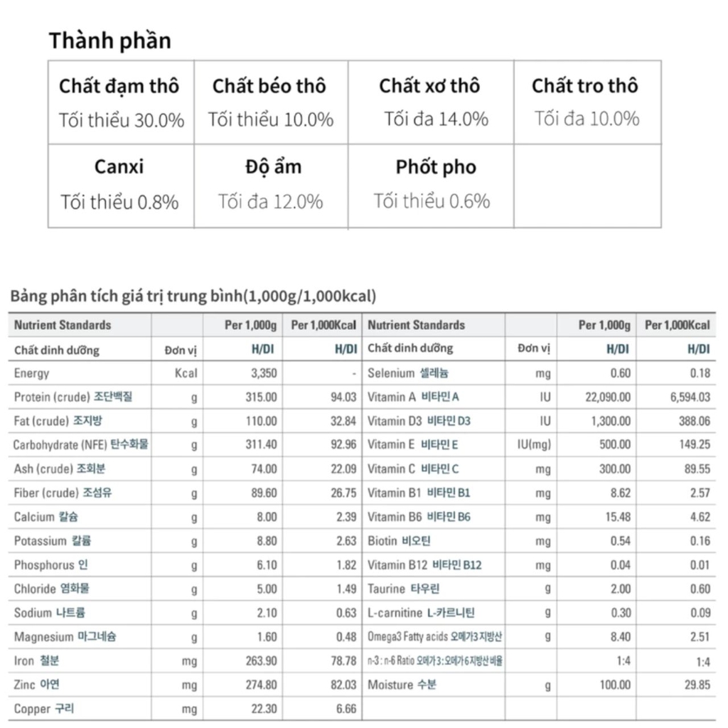
Task: Click the Energy value 3,350
Action: tap(264, 373)
